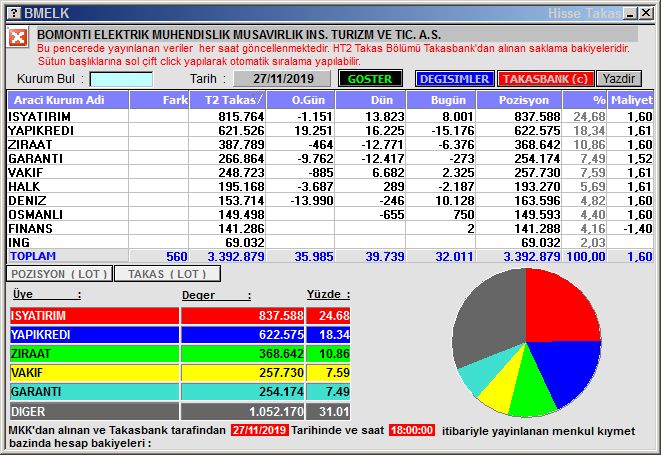Click T2 Takas value 815.764
Image resolution: width=661 pixels, height=455 pixels.
[241, 116]
